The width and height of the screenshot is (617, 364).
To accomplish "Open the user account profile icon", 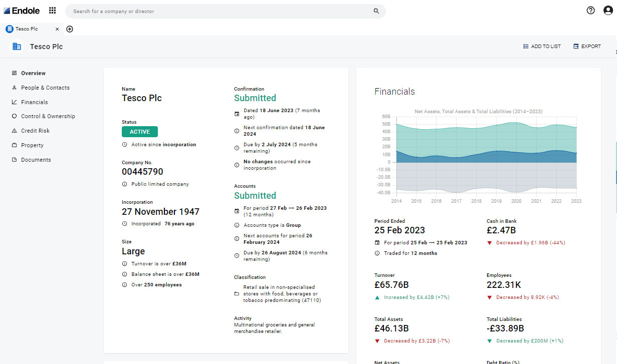I will [x=608, y=11].
